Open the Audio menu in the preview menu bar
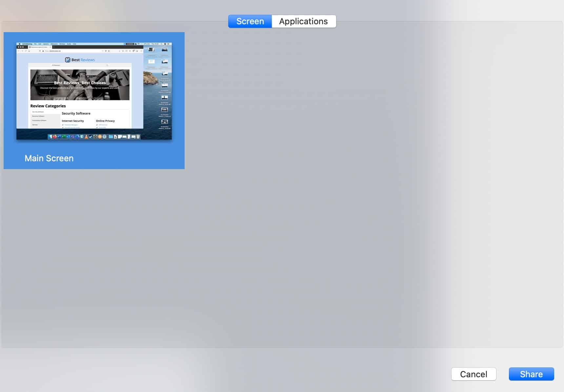564x392 pixels. (x=69, y=43)
